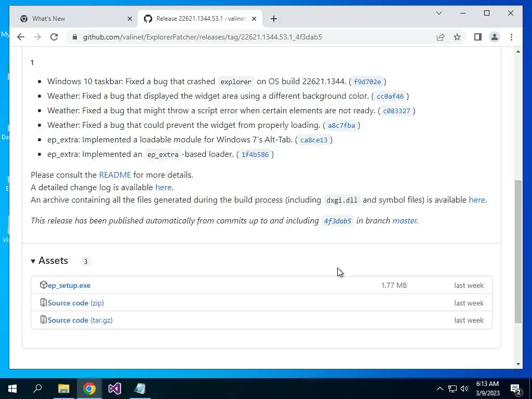Open File Explorer from the taskbar

[63, 389]
